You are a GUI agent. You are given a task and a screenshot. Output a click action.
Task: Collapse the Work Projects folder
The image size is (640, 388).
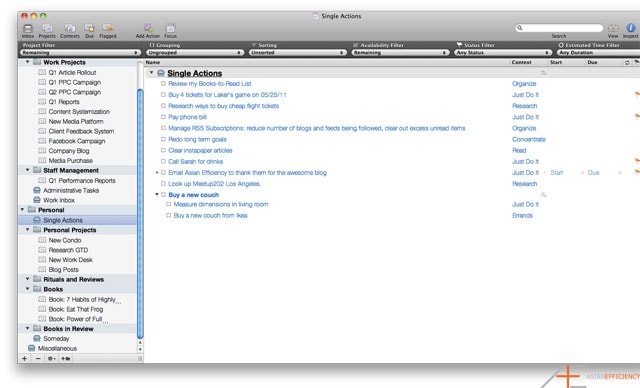pos(27,62)
